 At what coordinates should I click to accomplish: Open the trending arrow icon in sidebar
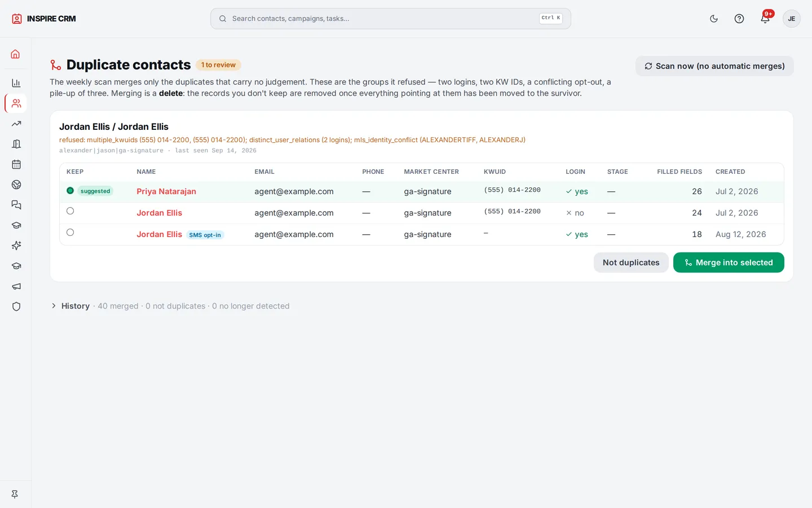[16, 124]
